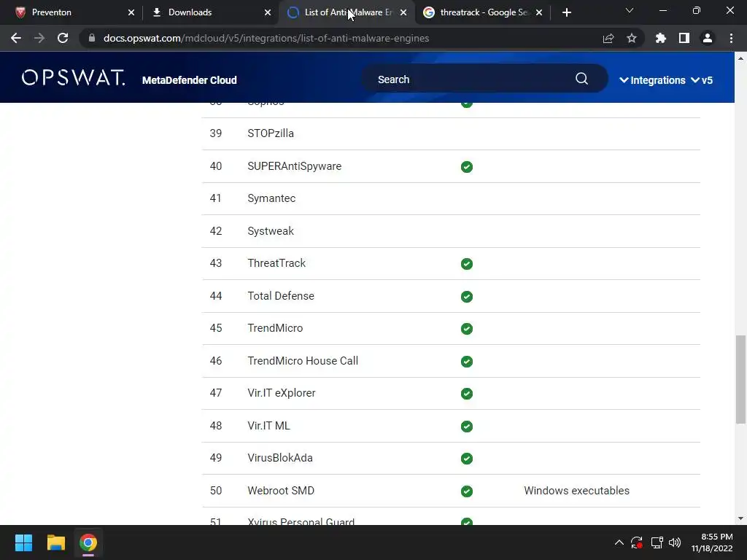This screenshot has height=560, width=747.
Task: Click the search magnifier icon
Action: click(581, 79)
